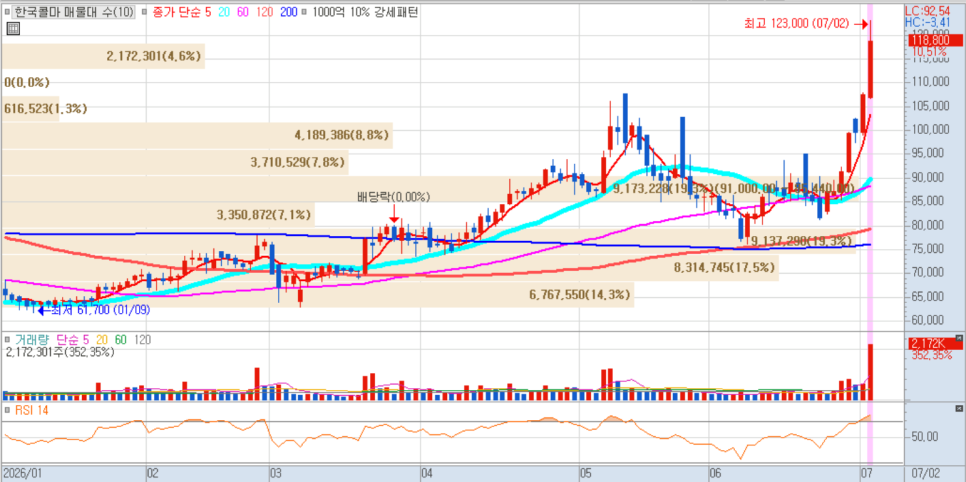Click the 8,314,745(17,5%) volume profile bar
The image size is (966, 482).
coord(389,268)
